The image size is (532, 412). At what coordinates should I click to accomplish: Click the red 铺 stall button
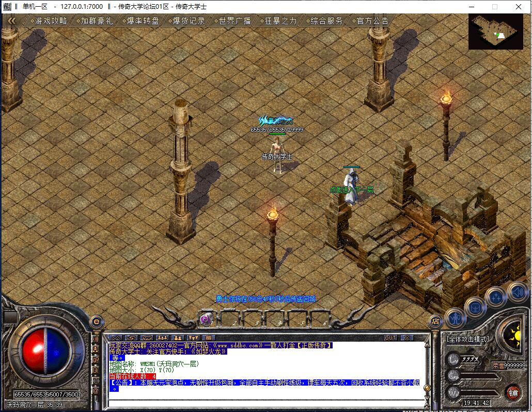[513, 393]
